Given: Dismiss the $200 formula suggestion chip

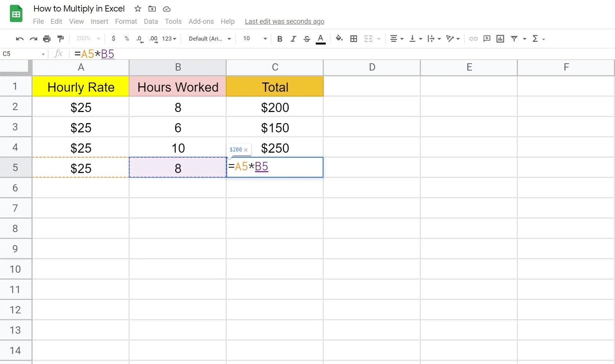Looking at the screenshot, I should point(246,150).
